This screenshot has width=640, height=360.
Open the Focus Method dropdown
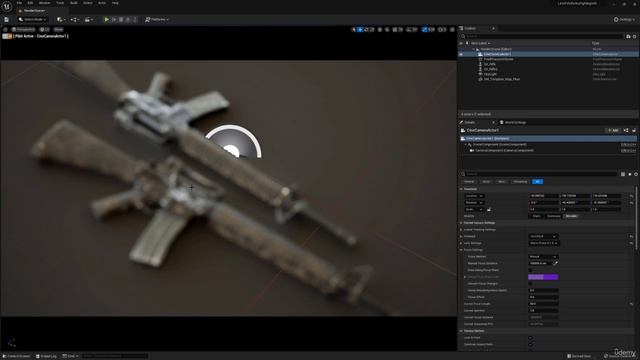543,257
